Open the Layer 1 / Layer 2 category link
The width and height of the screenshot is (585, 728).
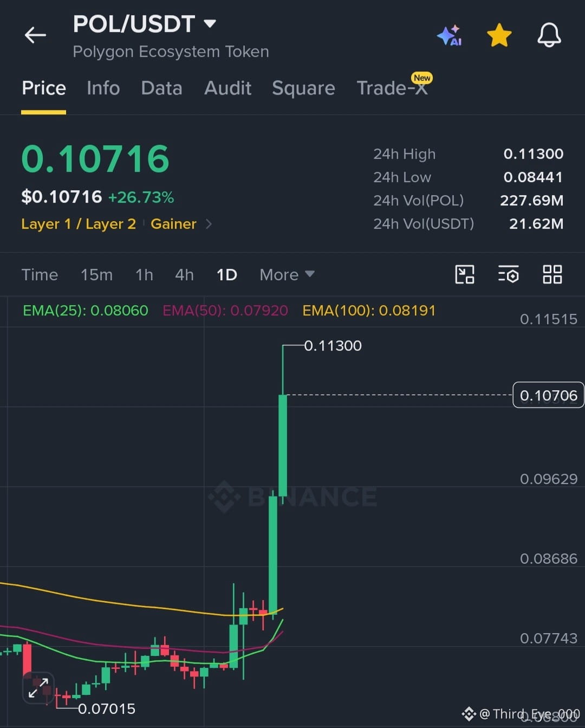pyautogui.click(x=79, y=224)
